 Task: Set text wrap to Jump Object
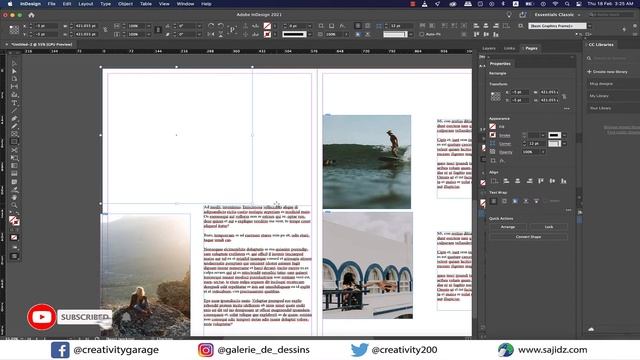526,201
